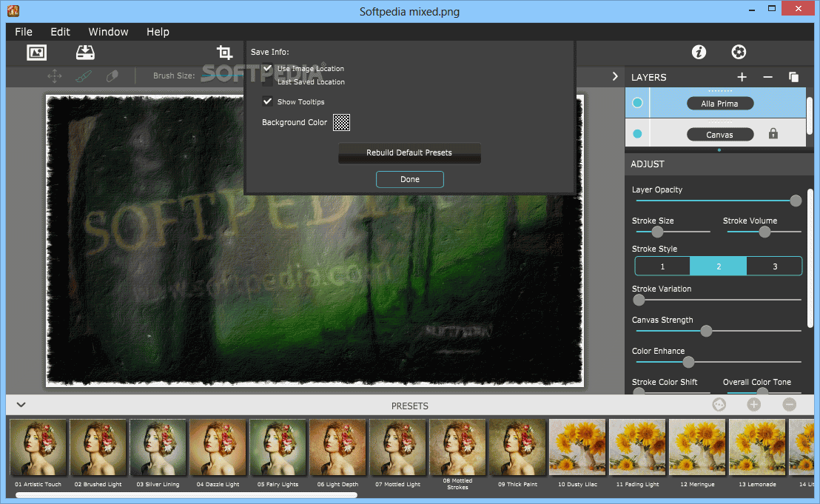The width and height of the screenshot is (820, 504).
Task: Click the randomize preset icon
Action: pos(719,405)
